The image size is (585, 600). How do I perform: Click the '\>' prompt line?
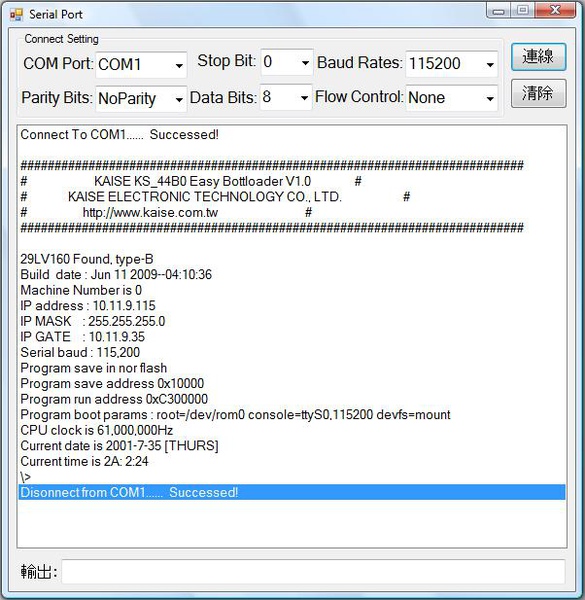[x=26, y=477]
